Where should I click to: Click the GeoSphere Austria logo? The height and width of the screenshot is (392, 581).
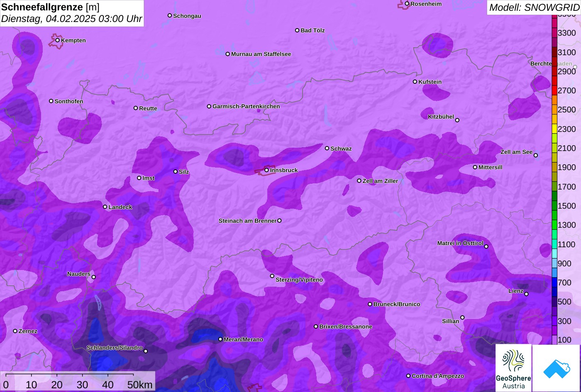pos(513,368)
